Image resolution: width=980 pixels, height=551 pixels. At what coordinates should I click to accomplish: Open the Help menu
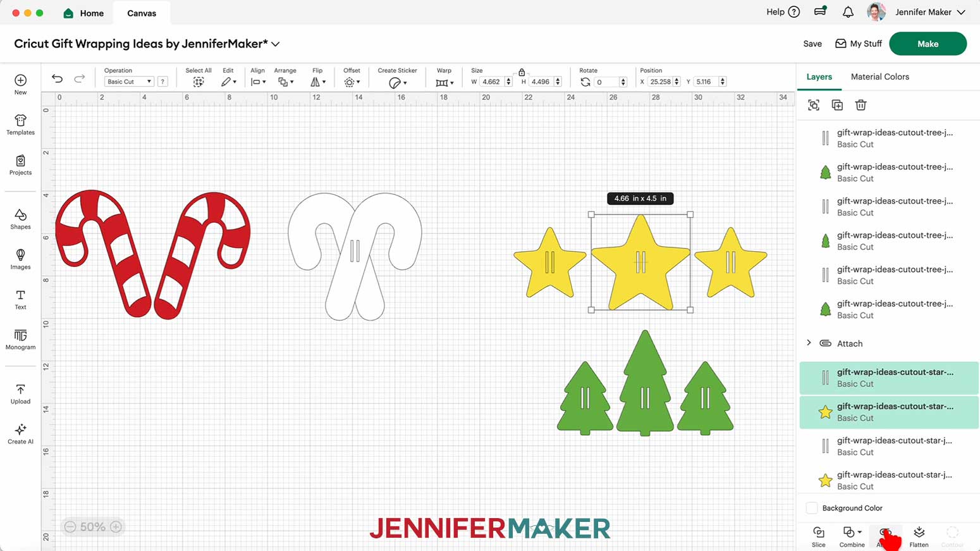[783, 12]
